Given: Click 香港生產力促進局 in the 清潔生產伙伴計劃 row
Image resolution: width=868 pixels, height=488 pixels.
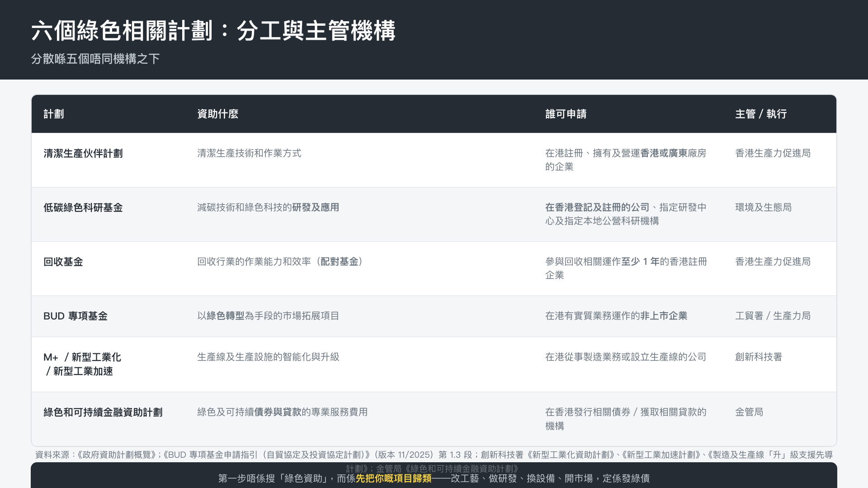Looking at the screenshot, I should [773, 153].
